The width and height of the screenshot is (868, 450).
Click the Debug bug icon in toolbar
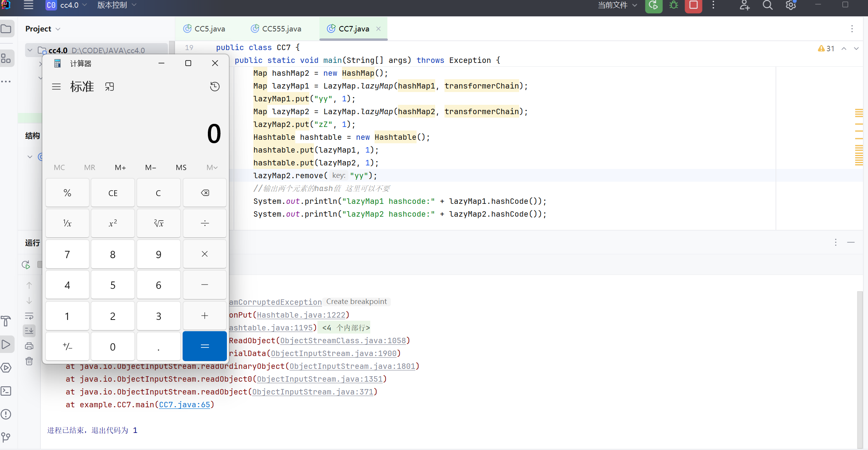[674, 5]
